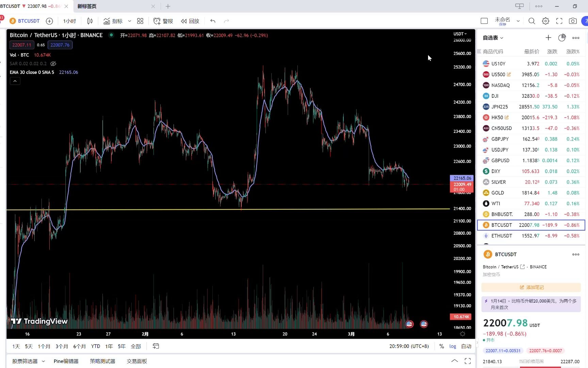Toggle SAR indicator visibility eye icon
The width and height of the screenshot is (588, 368).
[53, 64]
